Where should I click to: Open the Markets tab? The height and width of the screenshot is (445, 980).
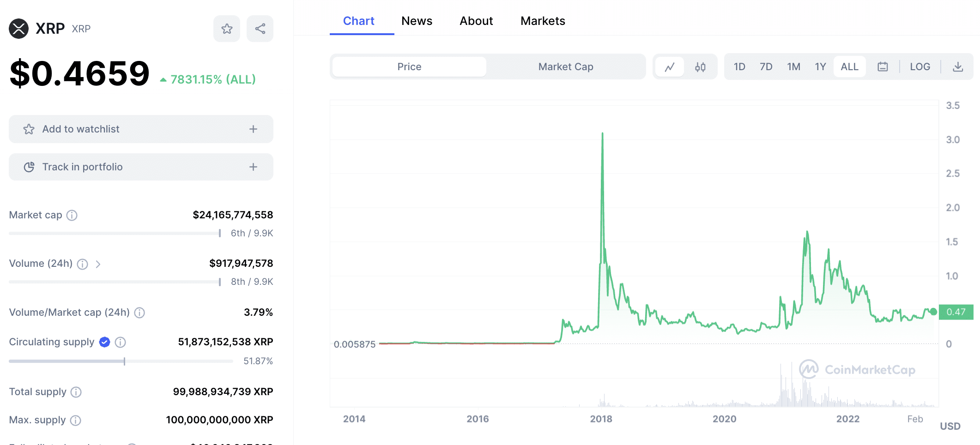coord(543,21)
